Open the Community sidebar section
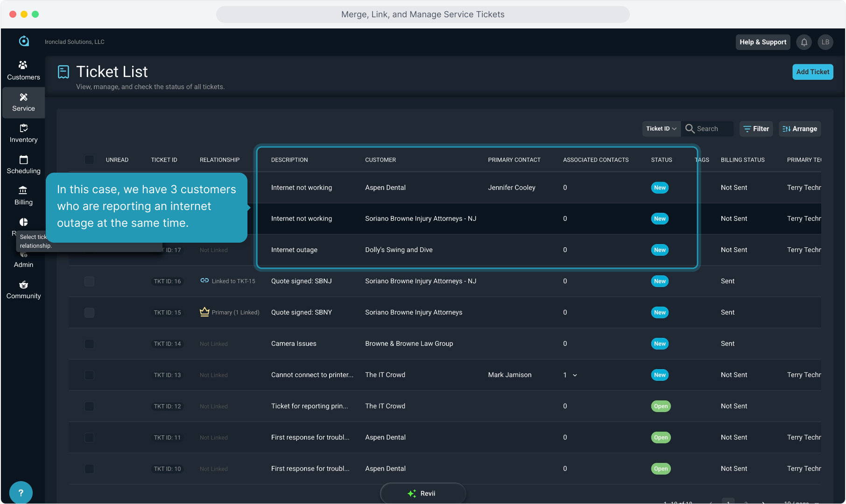 23,289
